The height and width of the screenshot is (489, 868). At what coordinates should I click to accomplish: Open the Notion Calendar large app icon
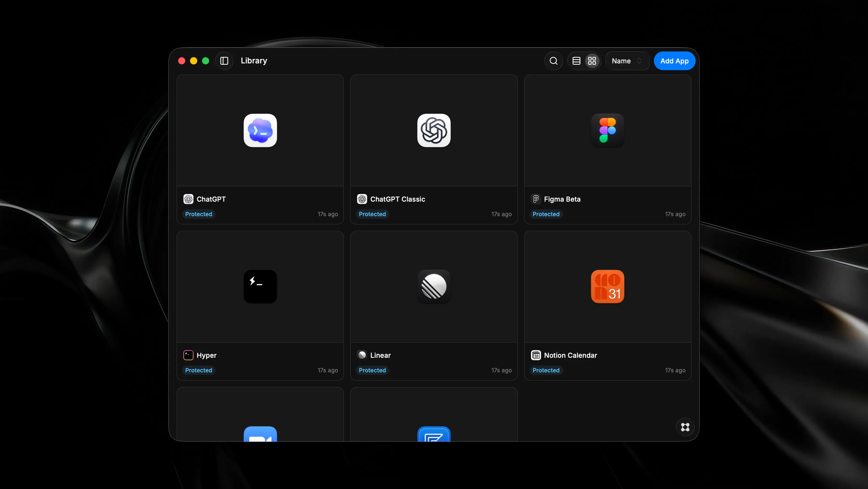click(608, 287)
